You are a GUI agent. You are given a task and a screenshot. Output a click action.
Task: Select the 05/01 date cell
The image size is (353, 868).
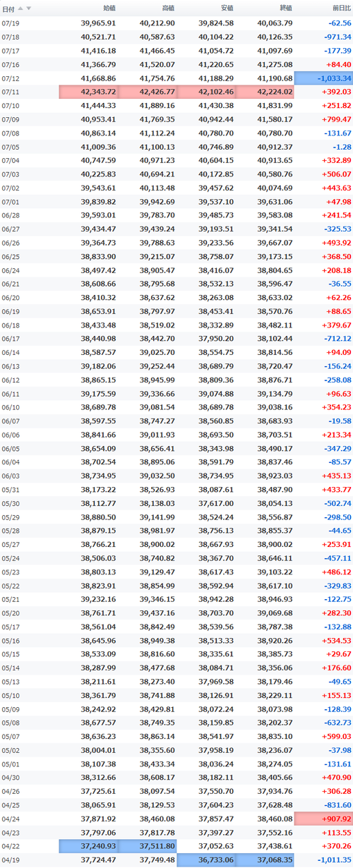[11, 764]
